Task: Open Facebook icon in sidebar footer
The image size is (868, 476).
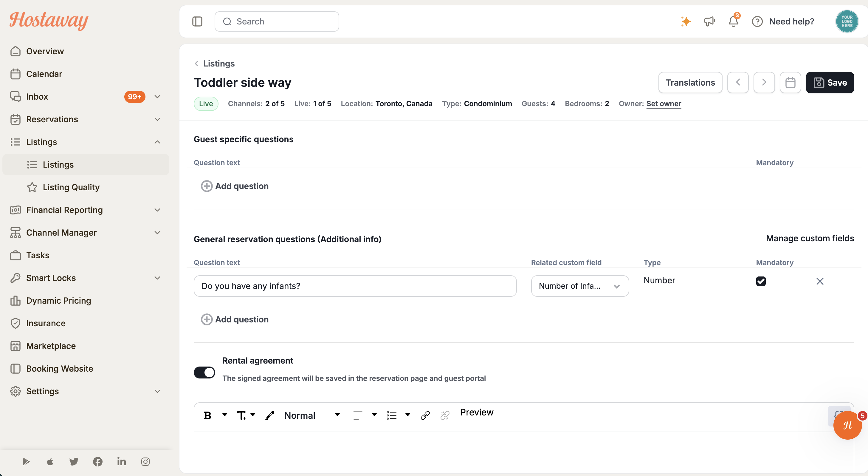Action: [98, 461]
